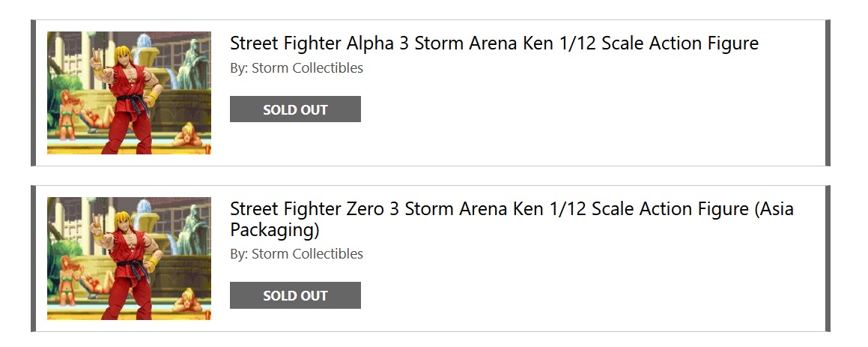
Task: Click the right gray bar of the Alpha 3 card
Action: coord(828,93)
